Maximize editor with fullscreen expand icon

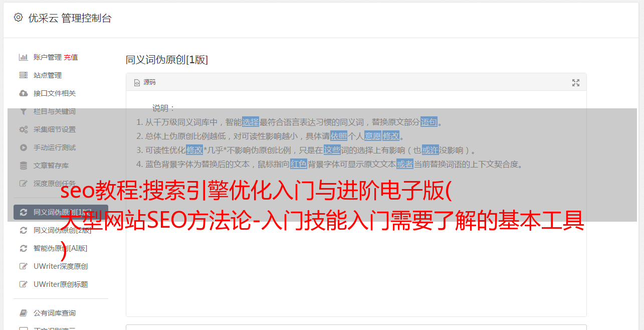pos(576,83)
